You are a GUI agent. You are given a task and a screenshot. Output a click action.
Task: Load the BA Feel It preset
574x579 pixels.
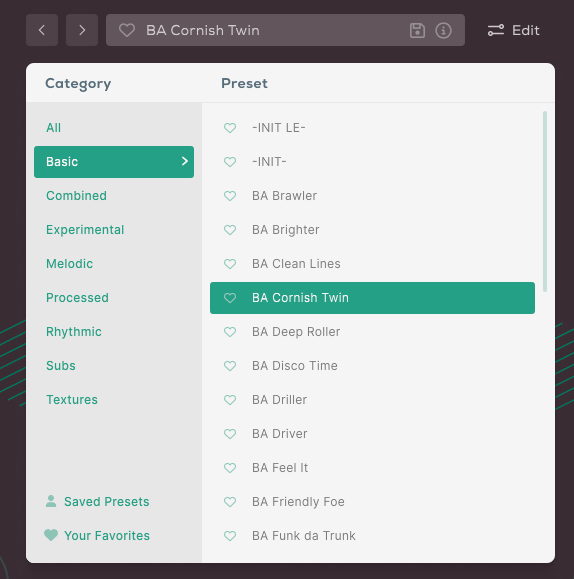tap(280, 467)
